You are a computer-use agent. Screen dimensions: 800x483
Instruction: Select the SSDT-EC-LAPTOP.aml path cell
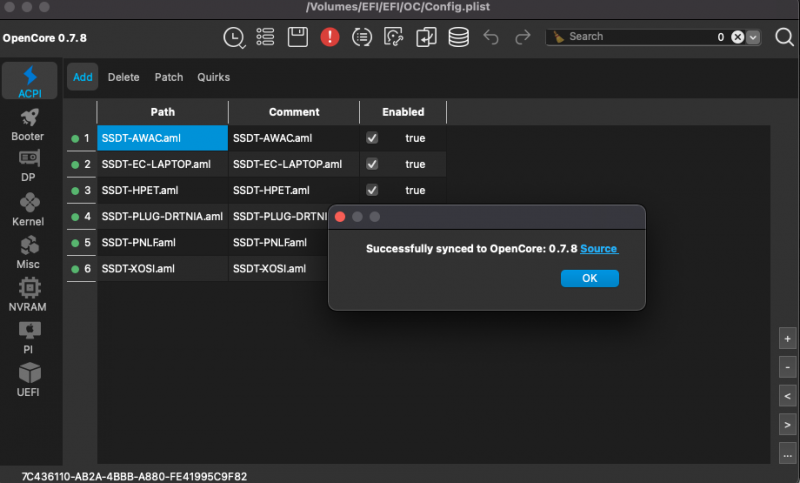point(162,164)
